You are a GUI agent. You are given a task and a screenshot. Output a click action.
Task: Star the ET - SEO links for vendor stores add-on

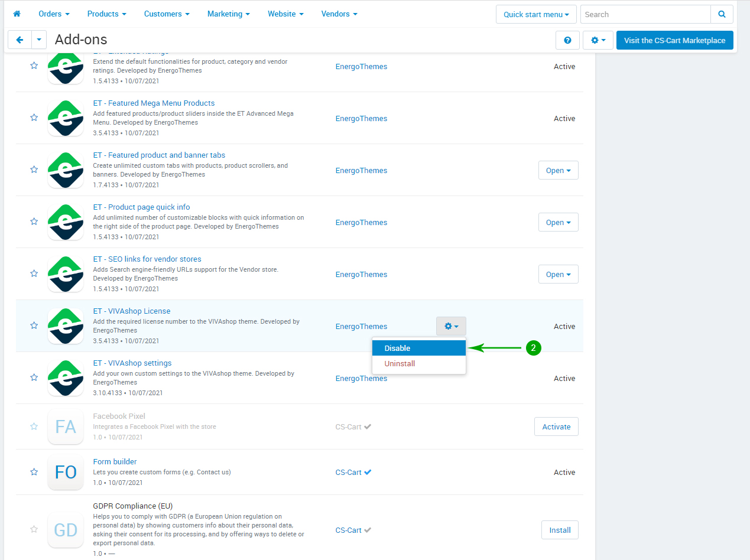[x=34, y=274]
